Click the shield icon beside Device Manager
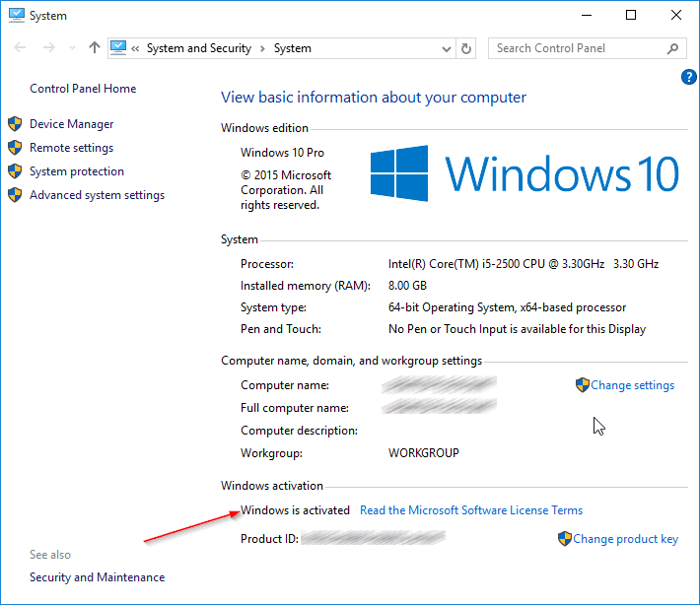Viewport: 700px width, 605px height. pyautogui.click(x=15, y=123)
